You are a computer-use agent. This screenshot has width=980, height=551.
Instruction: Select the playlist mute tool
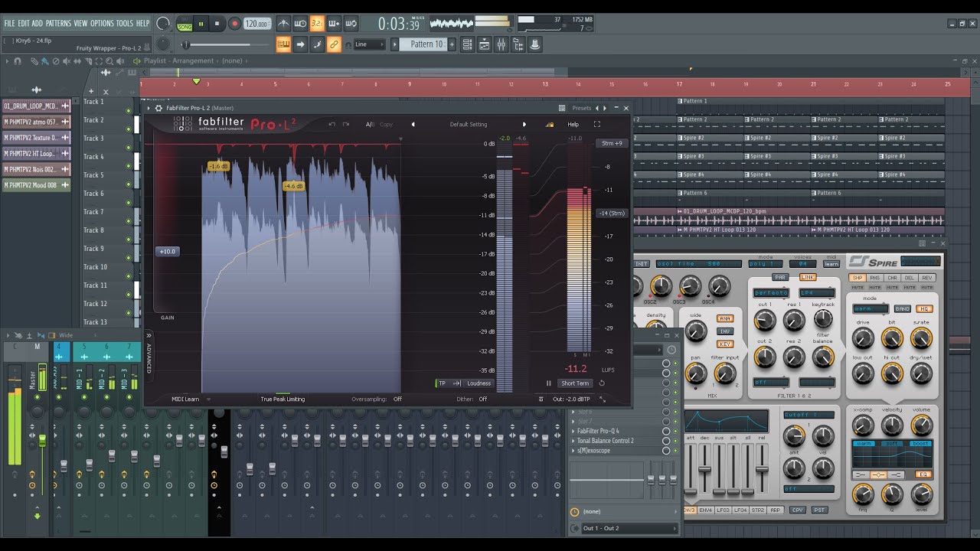pos(67,60)
